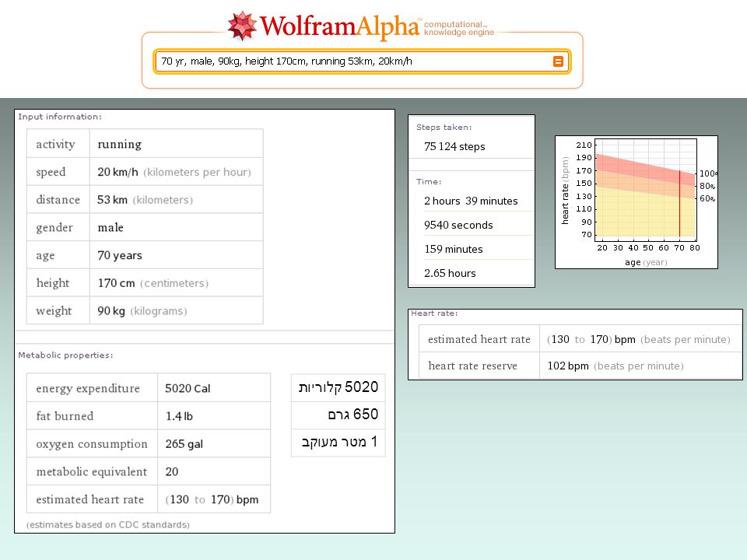Click the WolframAlpha star logo icon

(x=242, y=26)
